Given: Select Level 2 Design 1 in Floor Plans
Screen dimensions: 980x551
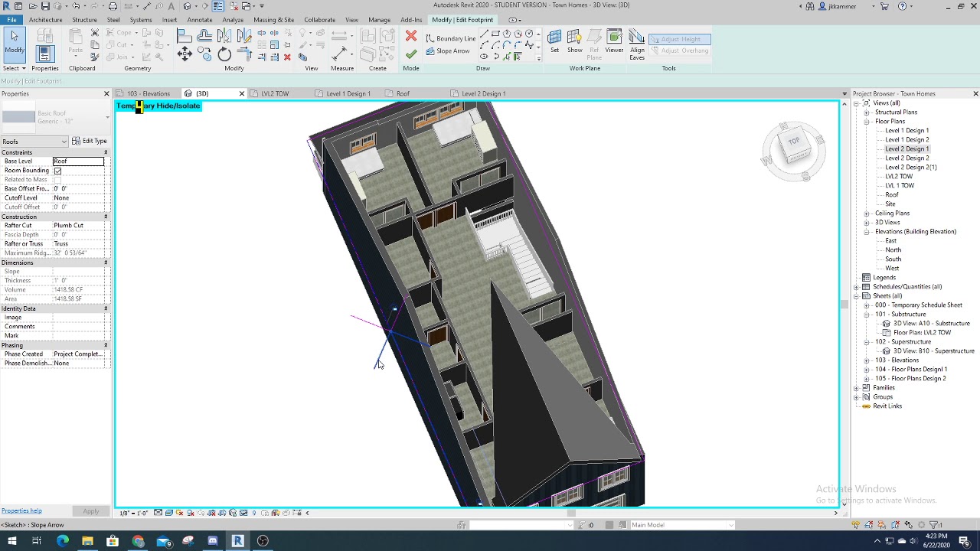Looking at the screenshot, I should point(906,149).
